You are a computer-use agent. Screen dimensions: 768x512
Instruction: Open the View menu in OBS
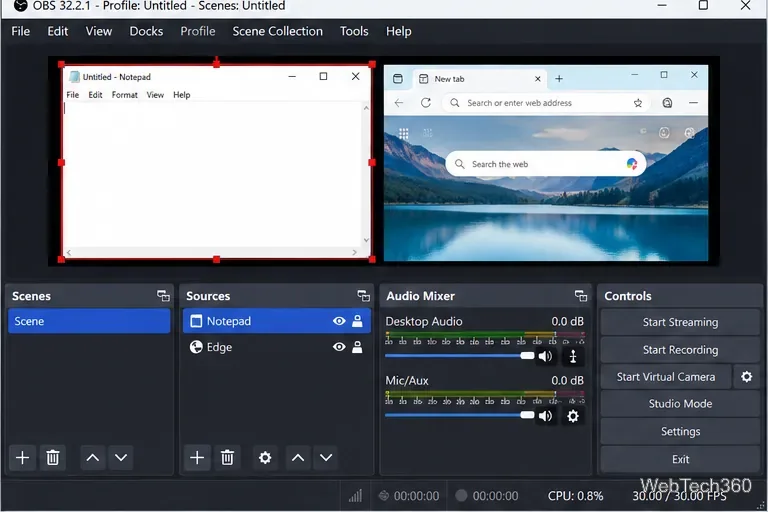(x=99, y=31)
